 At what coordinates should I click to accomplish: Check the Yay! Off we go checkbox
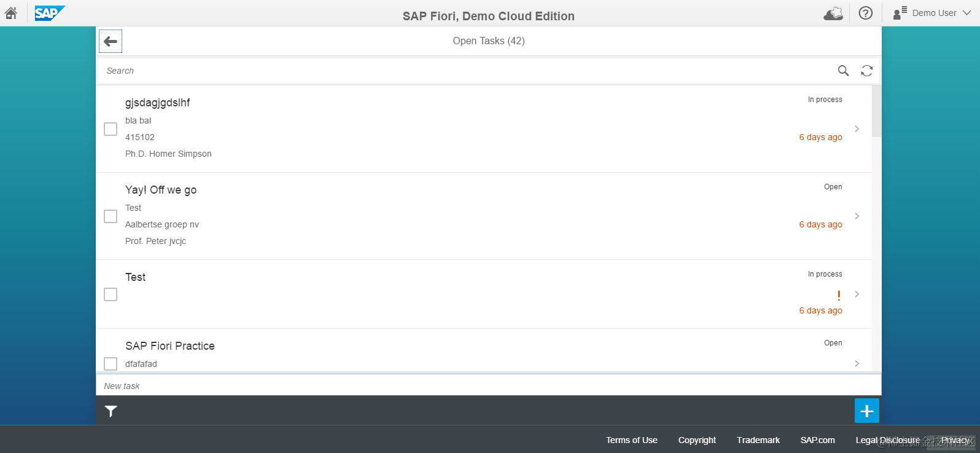click(x=111, y=216)
